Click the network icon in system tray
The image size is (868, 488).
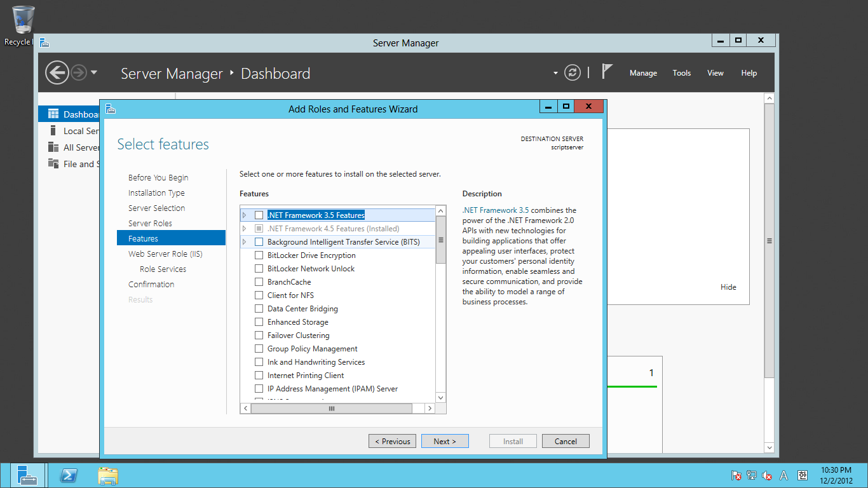pos(752,475)
